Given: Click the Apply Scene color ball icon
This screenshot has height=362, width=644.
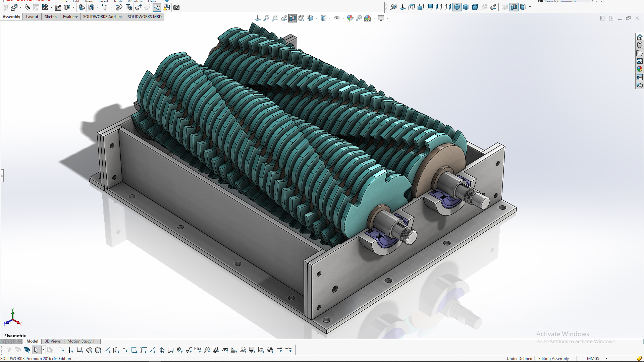Looking at the screenshot, I should [368, 18].
